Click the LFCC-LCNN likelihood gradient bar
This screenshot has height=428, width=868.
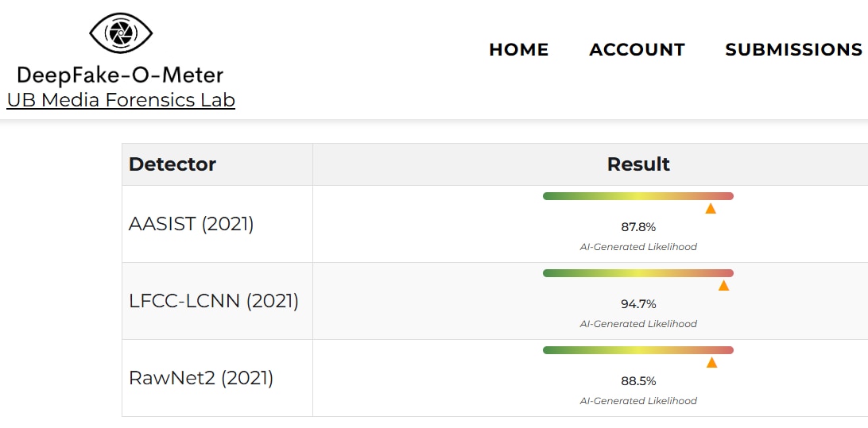click(637, 273)
